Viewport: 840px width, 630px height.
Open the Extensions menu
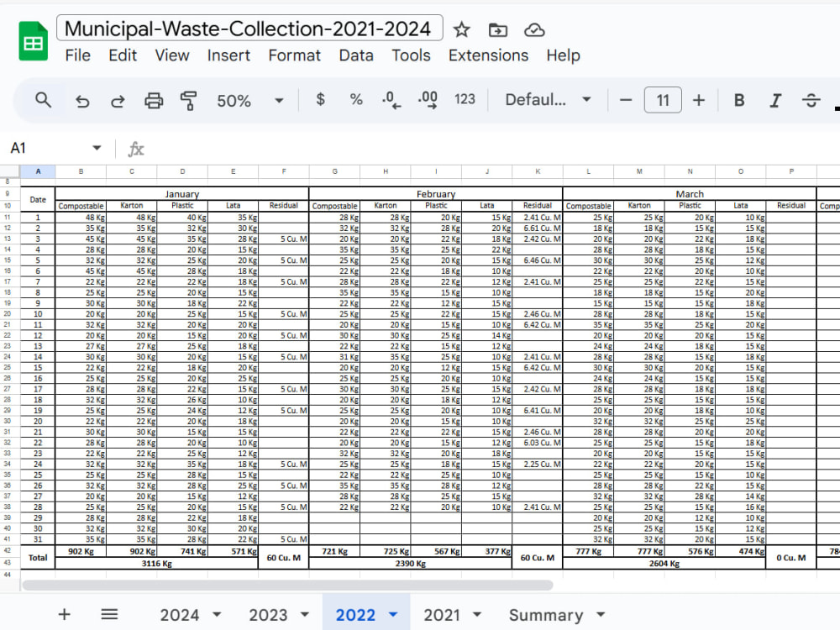tap(489, 55)
